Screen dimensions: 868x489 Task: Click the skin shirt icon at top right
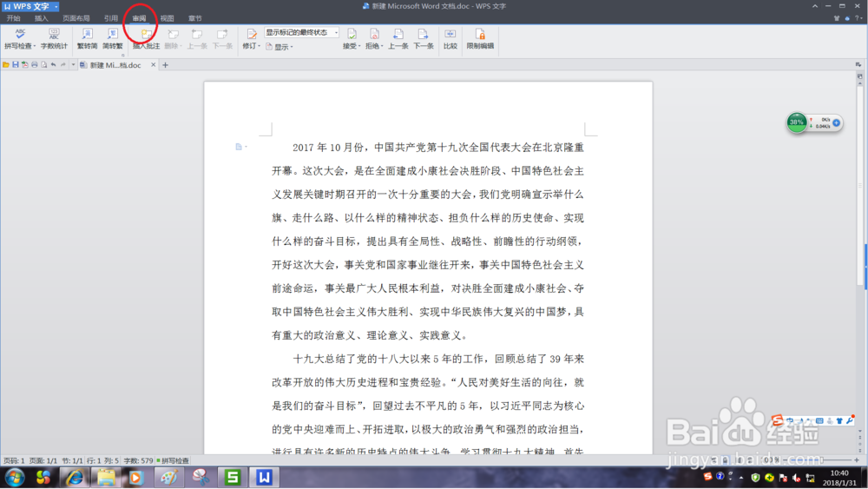(x=837, y=18)
